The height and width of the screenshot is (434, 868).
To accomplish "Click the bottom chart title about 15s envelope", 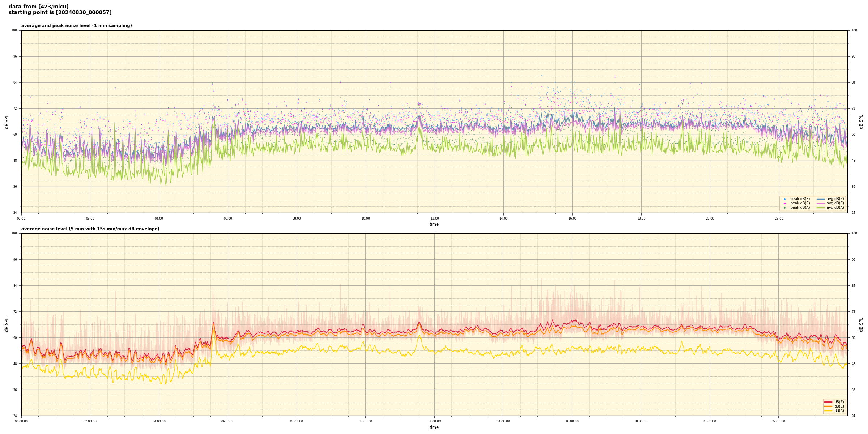I will (90, 229).
